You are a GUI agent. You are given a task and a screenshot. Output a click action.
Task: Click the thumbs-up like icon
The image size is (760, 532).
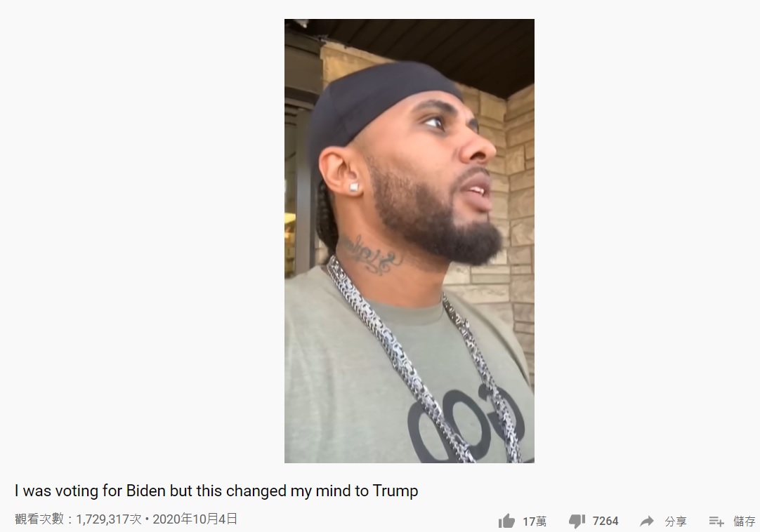506,521
